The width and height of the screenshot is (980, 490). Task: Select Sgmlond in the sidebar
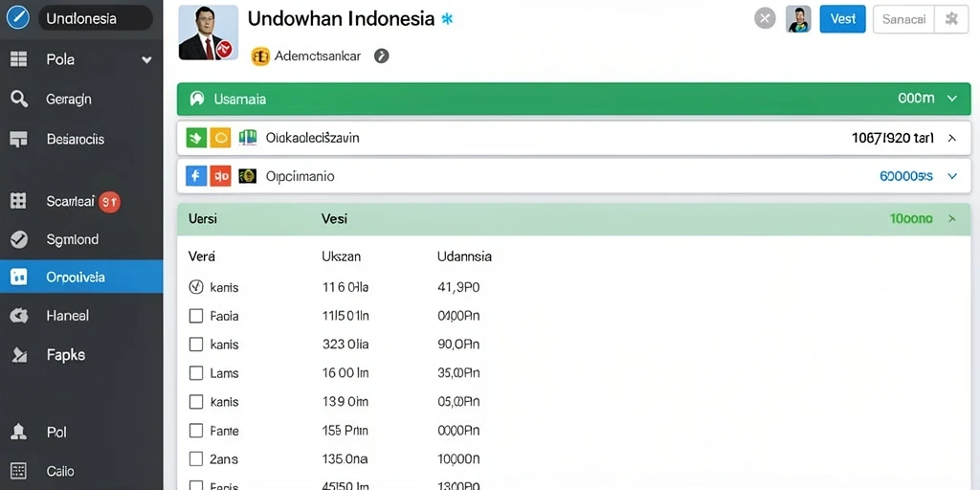click(81, 239)
